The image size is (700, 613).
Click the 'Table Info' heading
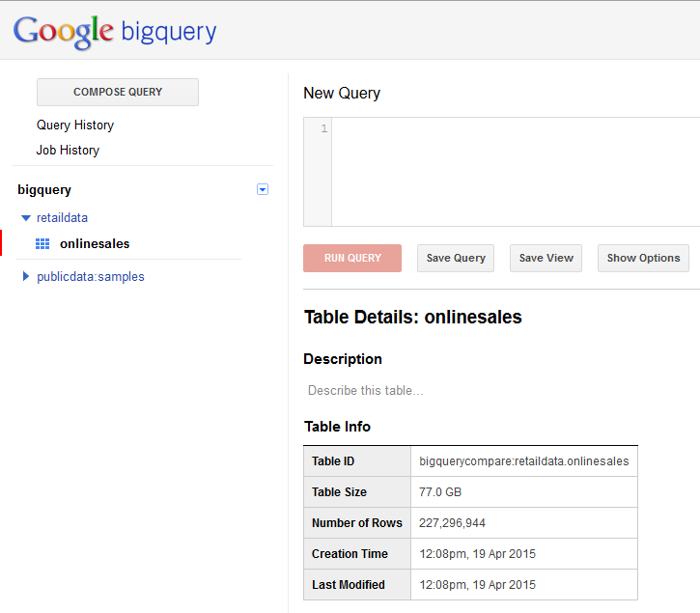338,427
